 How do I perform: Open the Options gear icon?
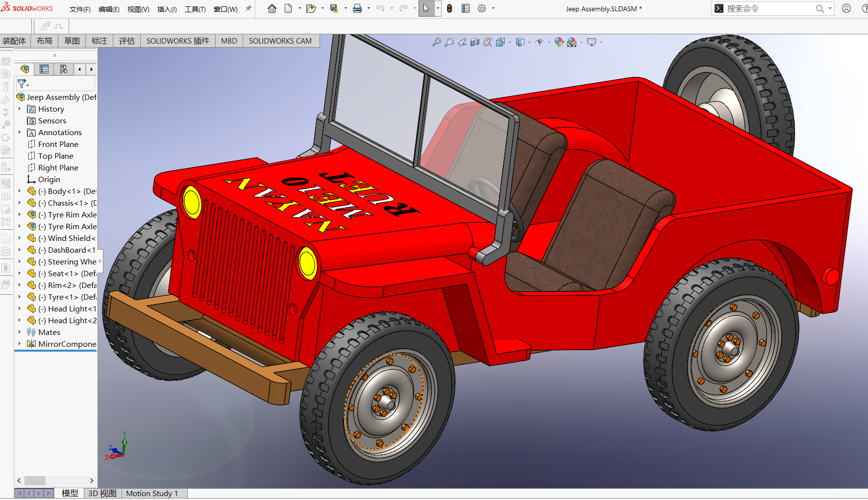coord(482,8)
